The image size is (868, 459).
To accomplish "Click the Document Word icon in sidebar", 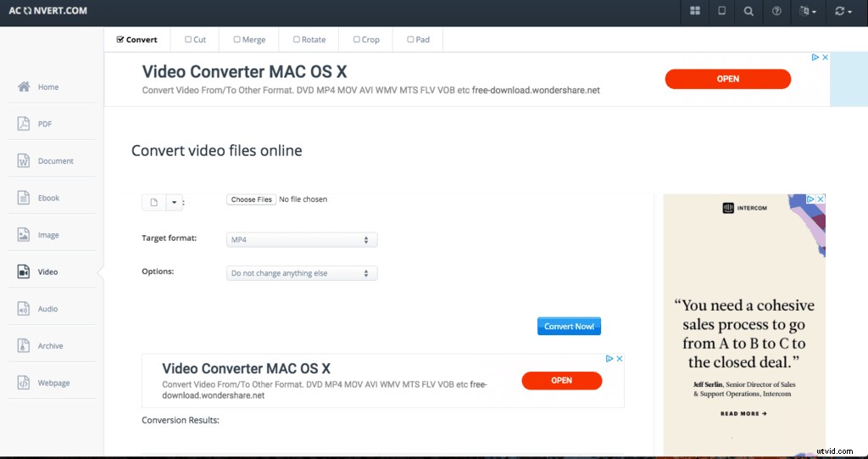I will tap(23, 160).
